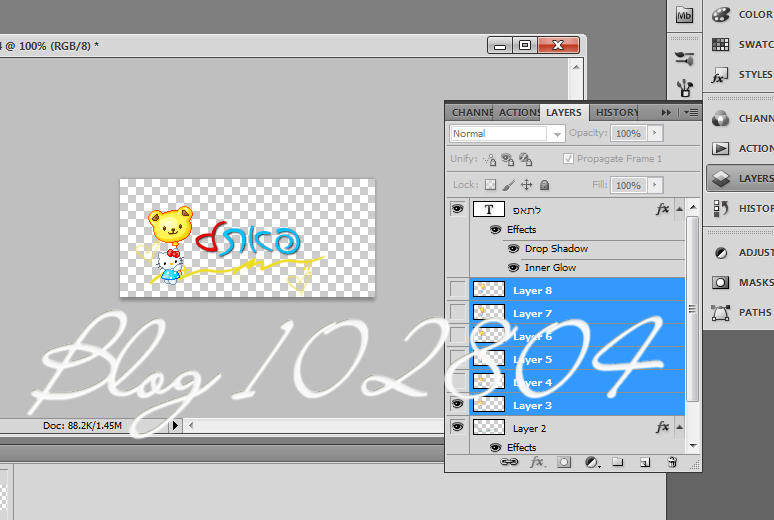
Task: Open the Layers panel flyout menu
Action: pos(691,113)
